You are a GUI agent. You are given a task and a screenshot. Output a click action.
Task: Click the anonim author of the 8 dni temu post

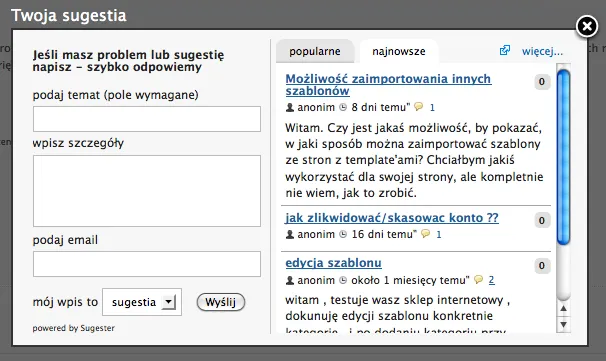316,107
